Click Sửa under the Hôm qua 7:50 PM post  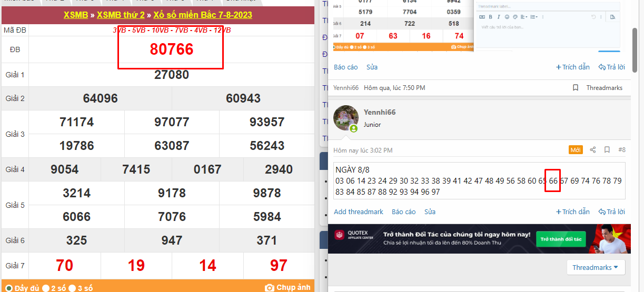pyautogui.click(x=372, y=67)
